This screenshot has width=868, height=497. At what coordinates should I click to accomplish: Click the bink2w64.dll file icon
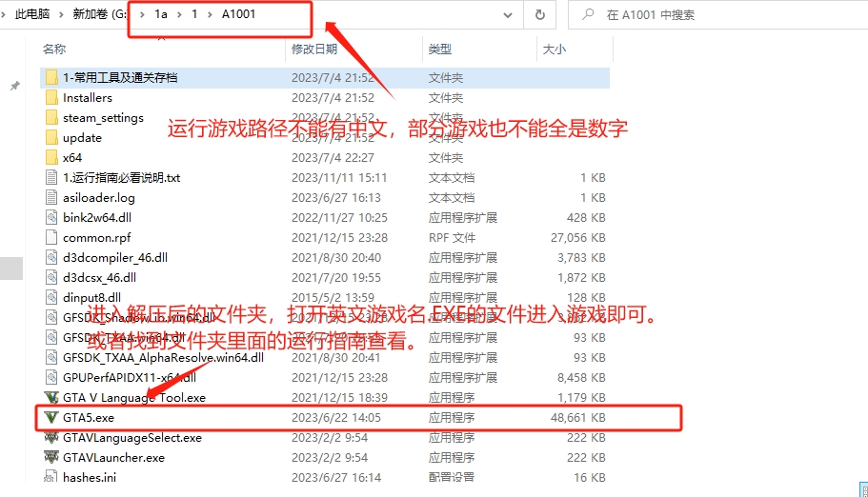[x=51, y=217]
